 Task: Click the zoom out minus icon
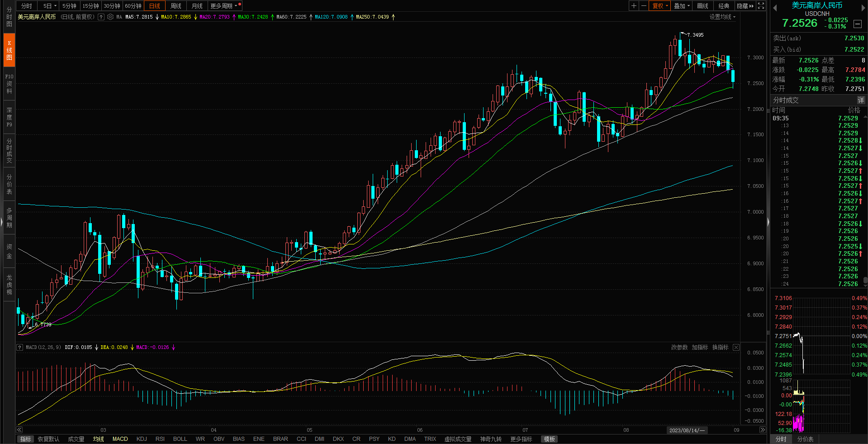(644, 6)
